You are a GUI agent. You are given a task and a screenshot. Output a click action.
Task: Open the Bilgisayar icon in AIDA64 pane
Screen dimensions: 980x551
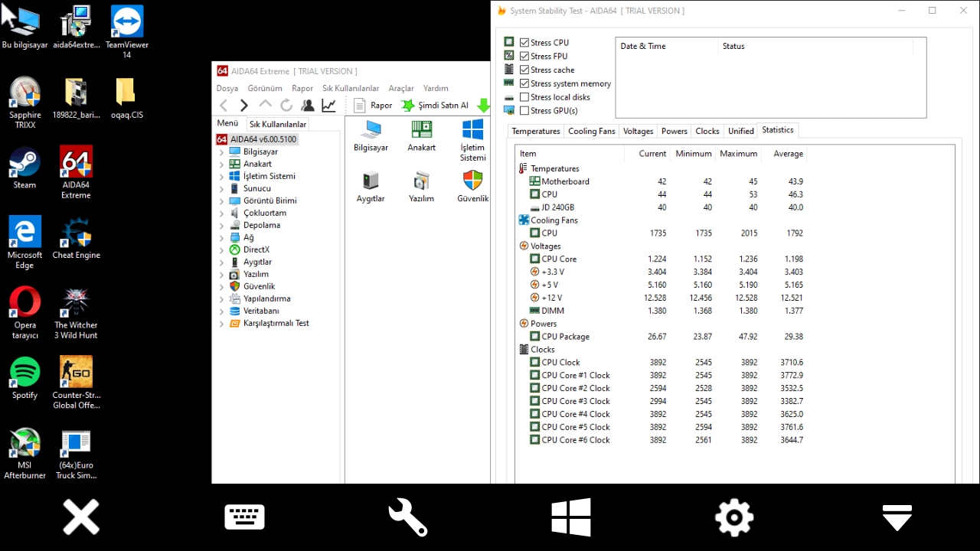pyautogui.click(x=371, y=135)
